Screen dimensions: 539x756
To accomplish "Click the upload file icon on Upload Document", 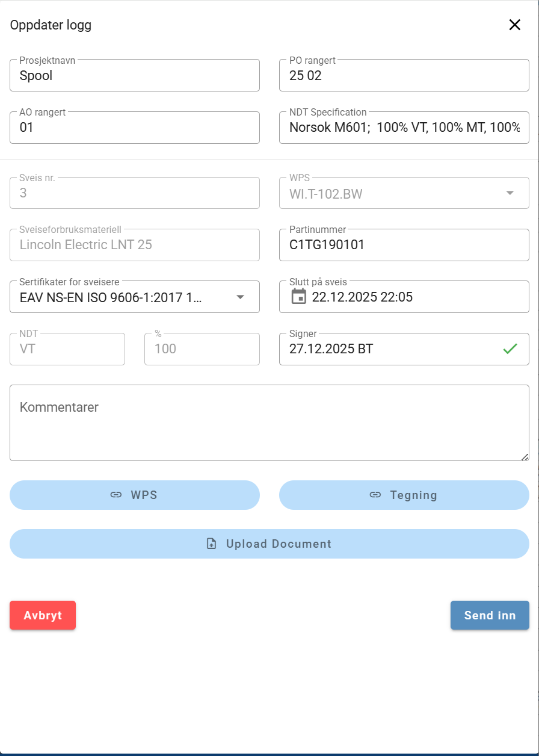I will (211, 543).
